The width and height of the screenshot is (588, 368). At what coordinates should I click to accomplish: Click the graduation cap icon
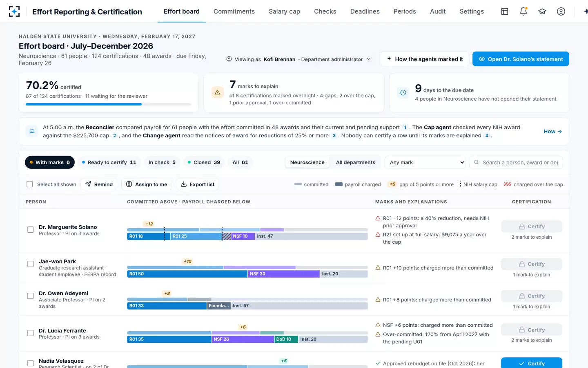542,11
